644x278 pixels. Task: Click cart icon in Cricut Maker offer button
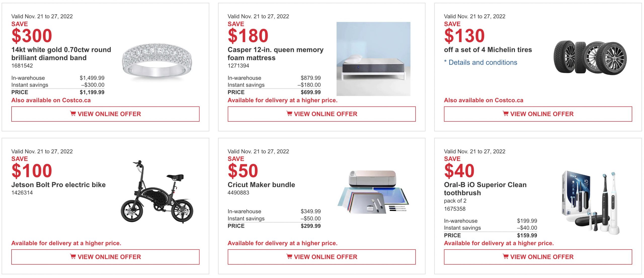coord(289,257)
